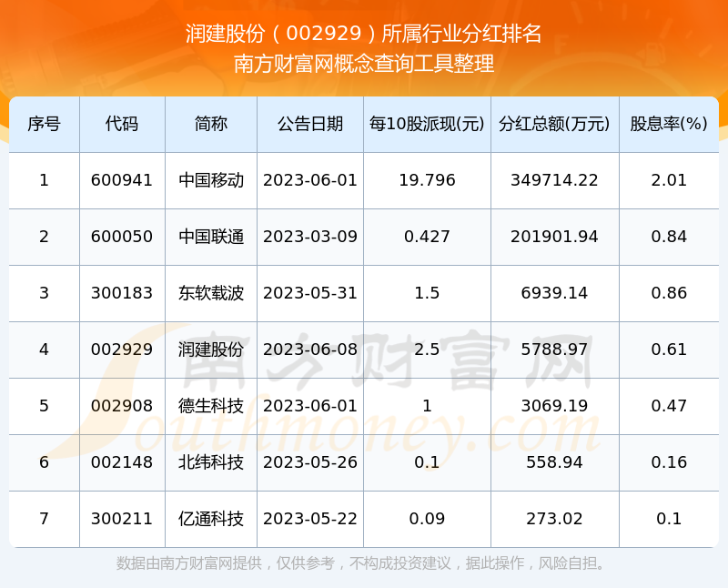
Task: Click value 0.09 in 亿通科技 row
Action: pos(427,519)
